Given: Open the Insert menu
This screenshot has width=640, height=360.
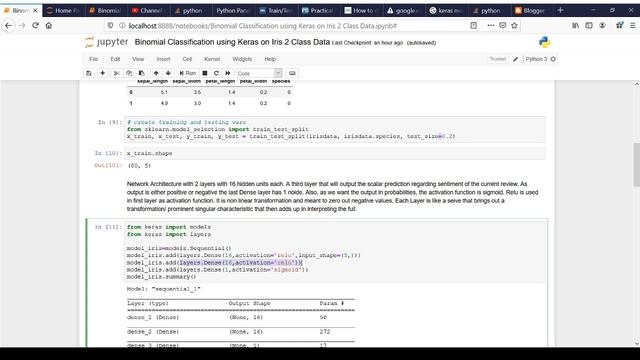Looking at the screenshot, I should 163,59.
